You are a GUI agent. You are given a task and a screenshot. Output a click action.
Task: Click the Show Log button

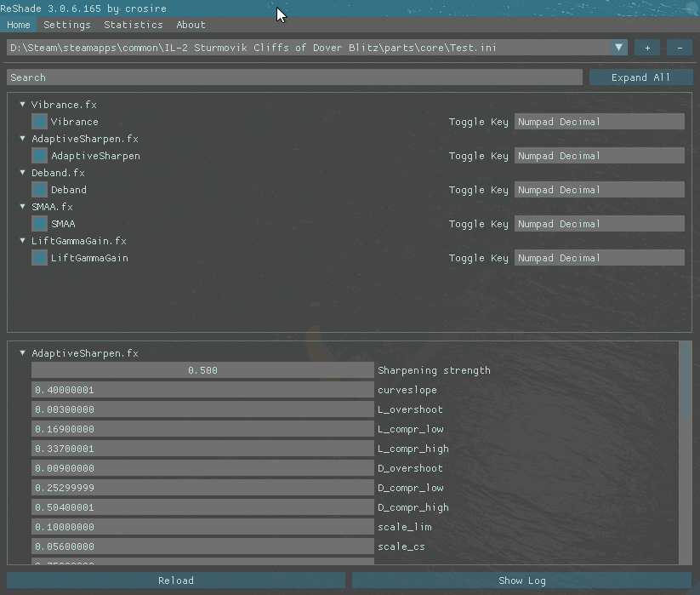[521, 581]
